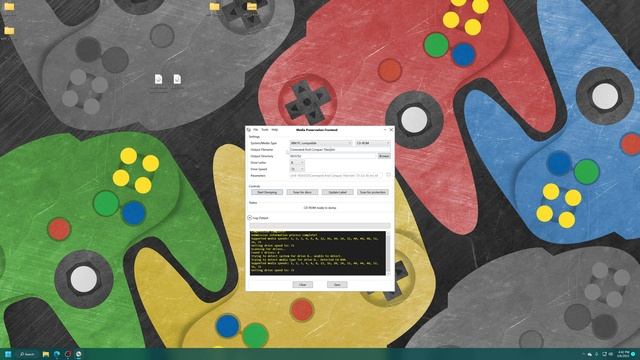Expand the CD-ROM media type dropdown
The width and height of the screenshot is (640, 360).
373,143
